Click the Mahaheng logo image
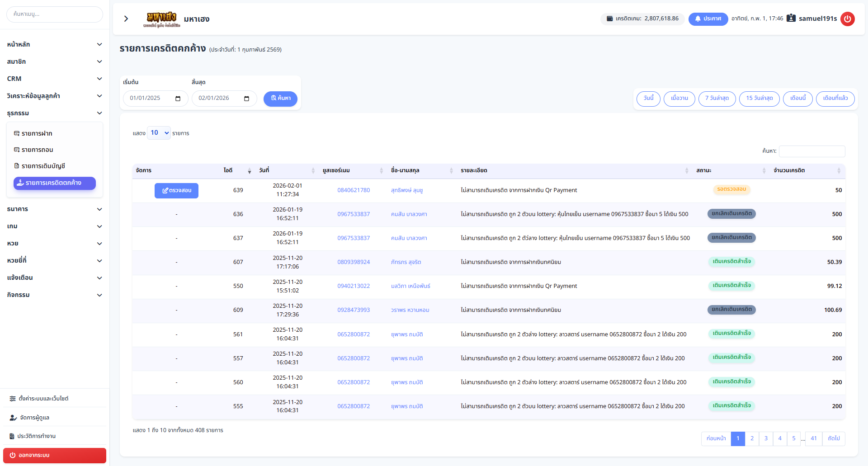The image size is (868, 466). (161, 19)
